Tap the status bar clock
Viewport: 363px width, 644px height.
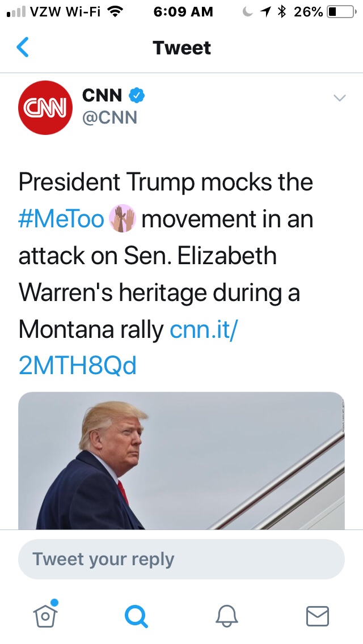pos(183,12)
